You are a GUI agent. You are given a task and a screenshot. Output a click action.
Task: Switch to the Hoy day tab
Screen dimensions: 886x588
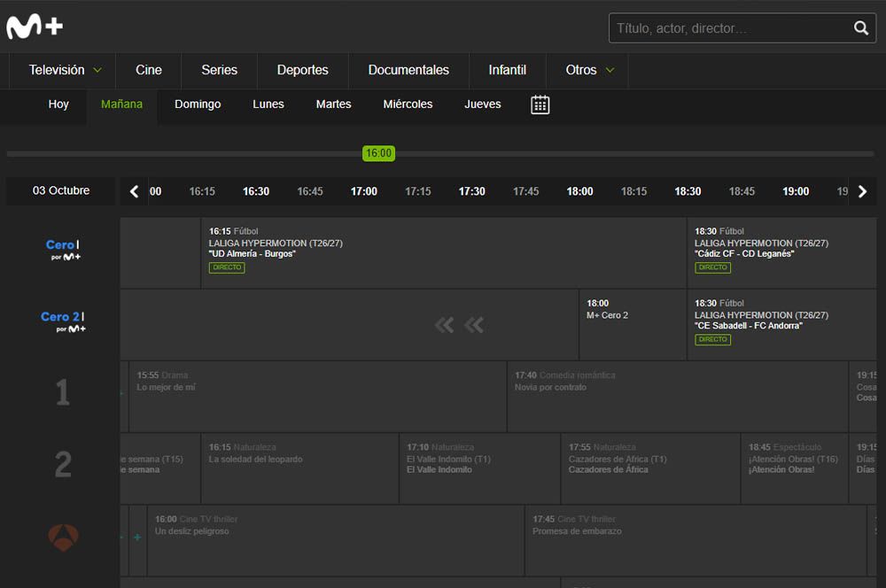click(58, 104)
